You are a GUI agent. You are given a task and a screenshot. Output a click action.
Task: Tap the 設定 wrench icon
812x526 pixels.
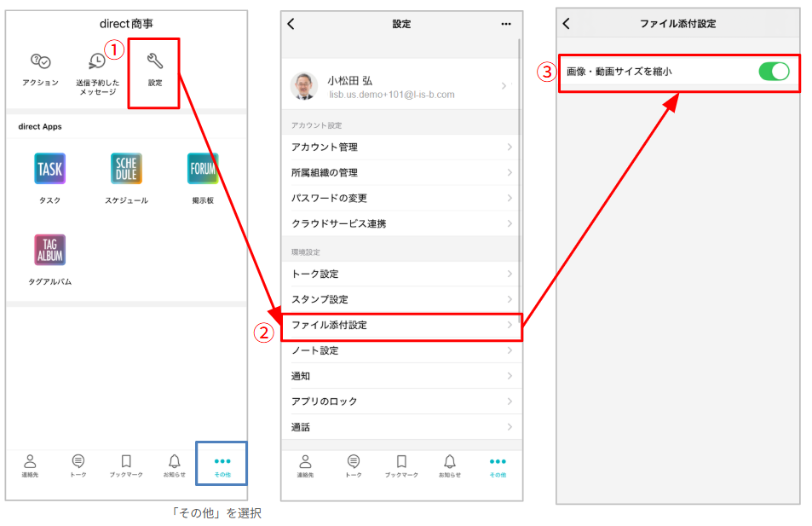coord(155,61)
